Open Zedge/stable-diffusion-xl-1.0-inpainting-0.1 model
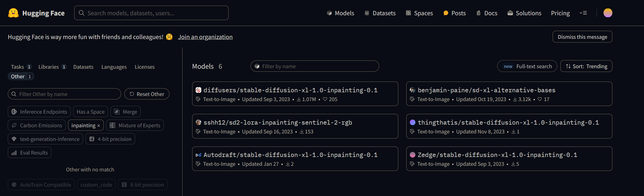Screen dimensions: 644x196 509,159
